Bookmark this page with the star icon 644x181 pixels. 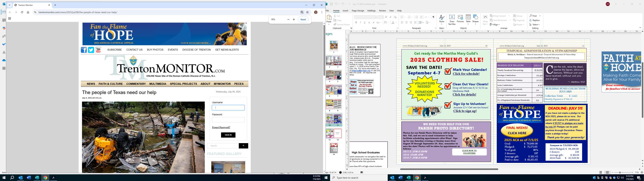click(x=307, y=12)
